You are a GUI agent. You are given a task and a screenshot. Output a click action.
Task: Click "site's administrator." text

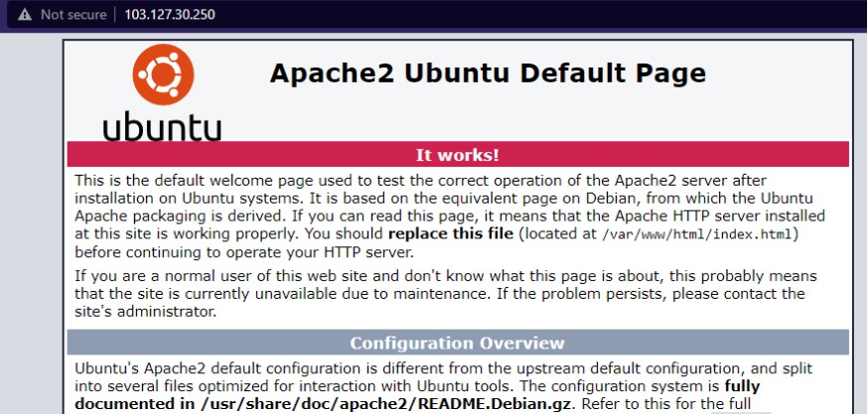click(x=145, y=312)
